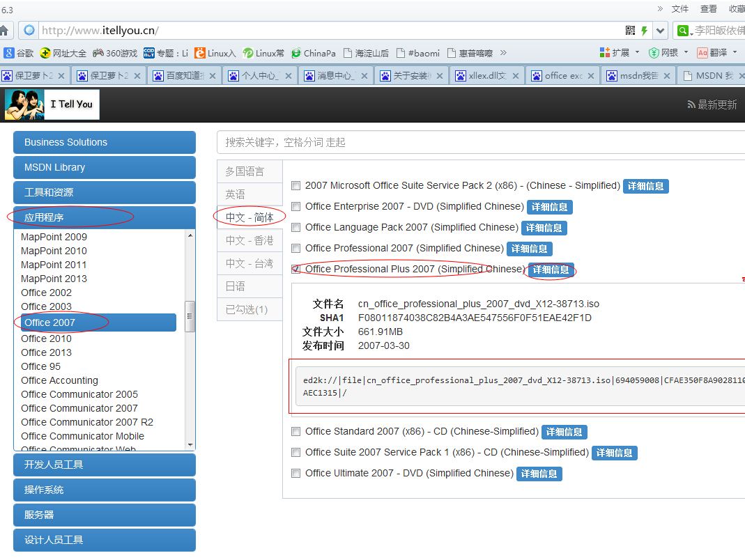Close the 关于安装 tab
745x560 pixels.
point(440,76)
